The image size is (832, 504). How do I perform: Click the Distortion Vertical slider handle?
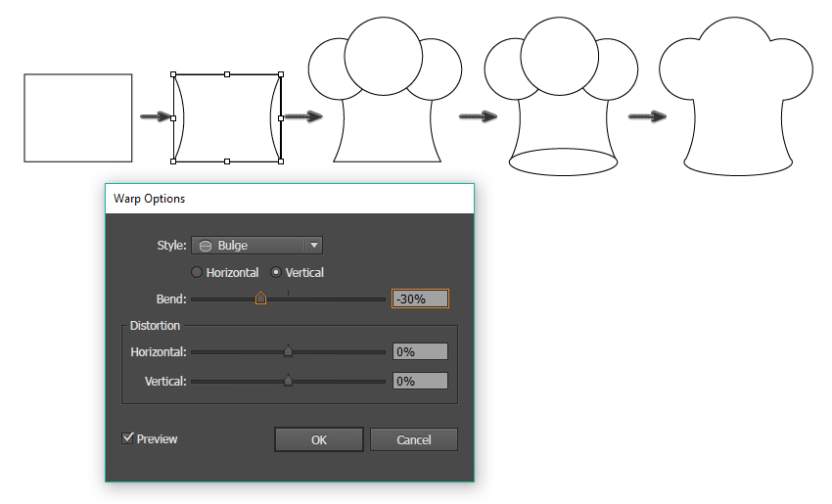coord(288,381)
